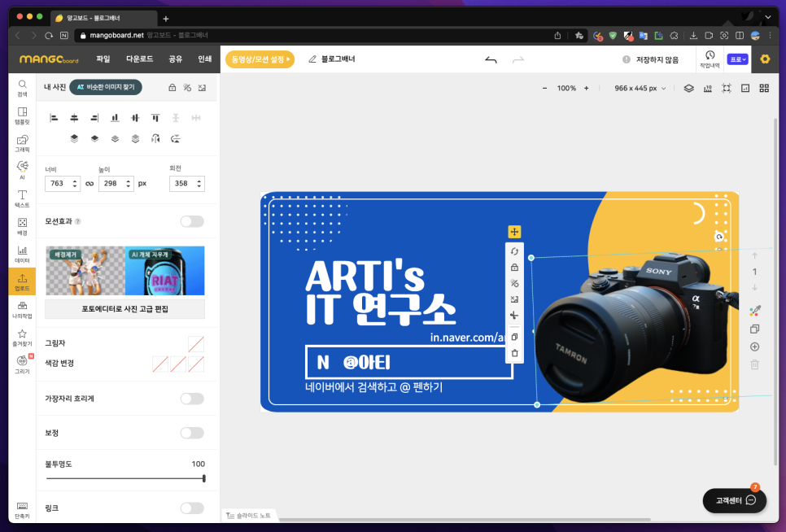Open the 단축키 keyboard shortcuts panel
This screenshot has width=786, height=532.
22,510
